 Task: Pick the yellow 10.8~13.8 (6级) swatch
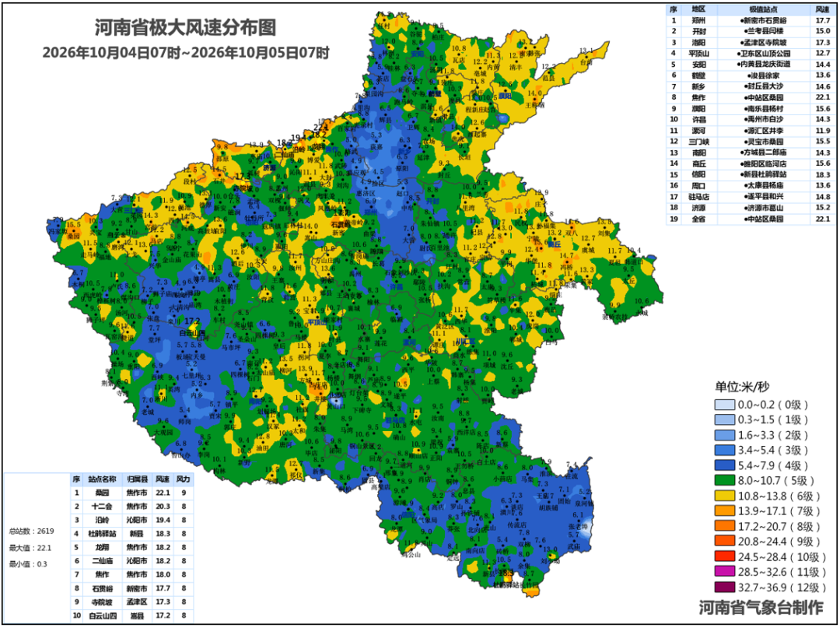[724, 496]
